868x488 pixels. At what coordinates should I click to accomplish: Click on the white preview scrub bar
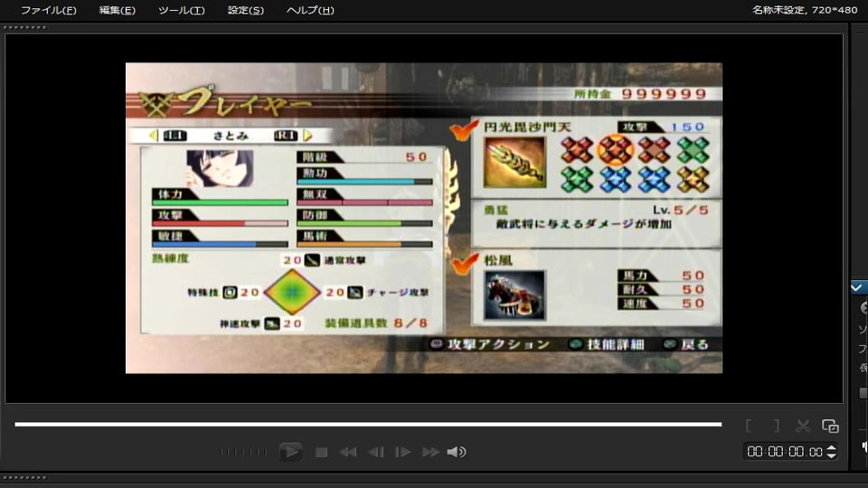[x=368, y=425]
